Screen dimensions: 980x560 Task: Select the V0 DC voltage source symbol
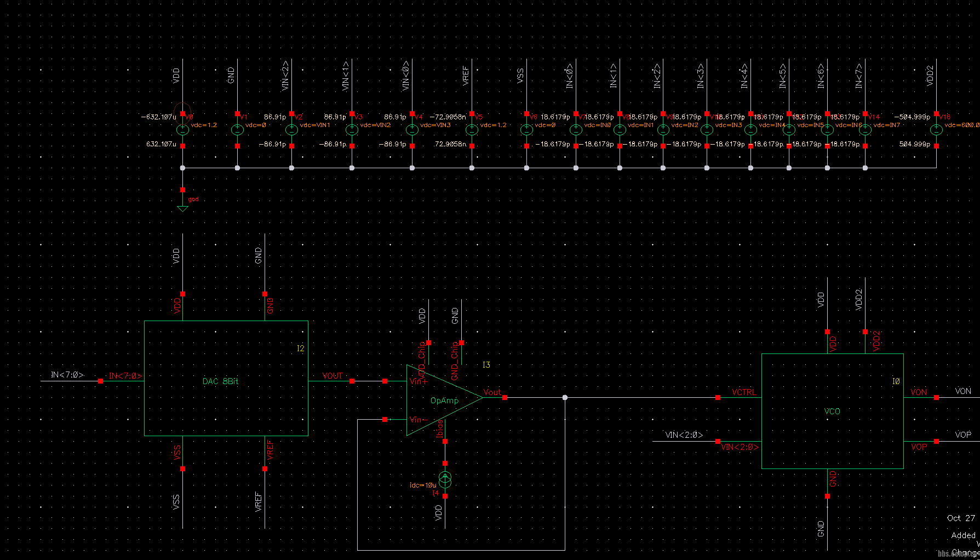coord(182,130)
